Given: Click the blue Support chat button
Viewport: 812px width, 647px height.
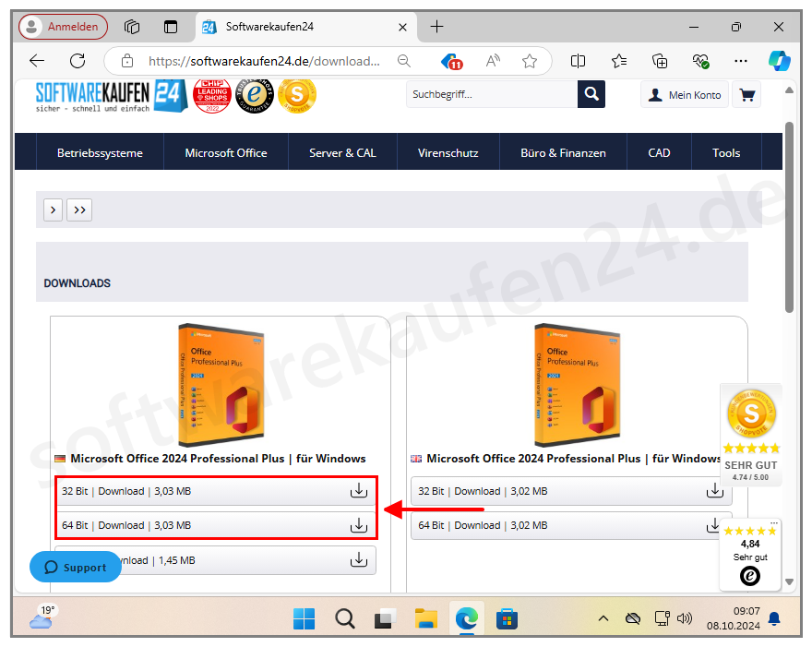Looking at the screenshot, I should (x=76, y=568).
